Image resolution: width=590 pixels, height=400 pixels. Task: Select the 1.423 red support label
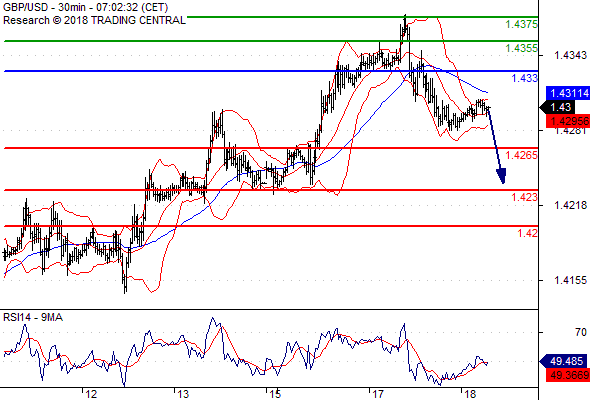point(525,197)
